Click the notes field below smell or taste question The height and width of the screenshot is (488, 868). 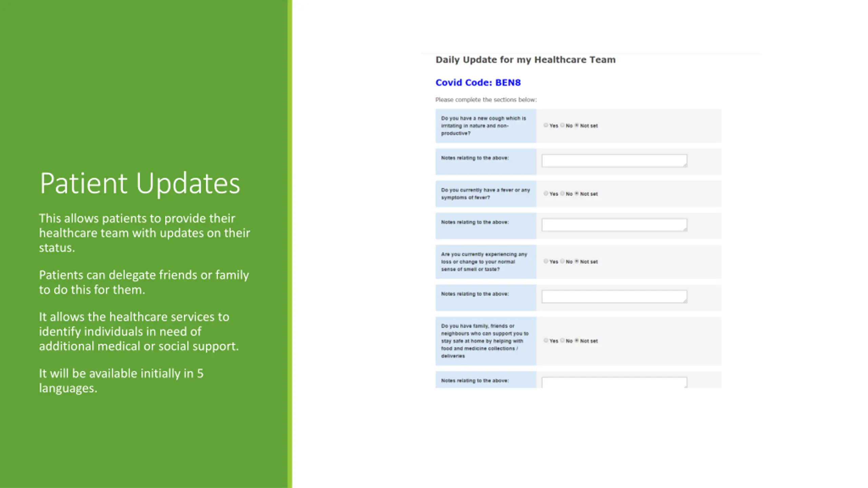click(x=614, y=297)
